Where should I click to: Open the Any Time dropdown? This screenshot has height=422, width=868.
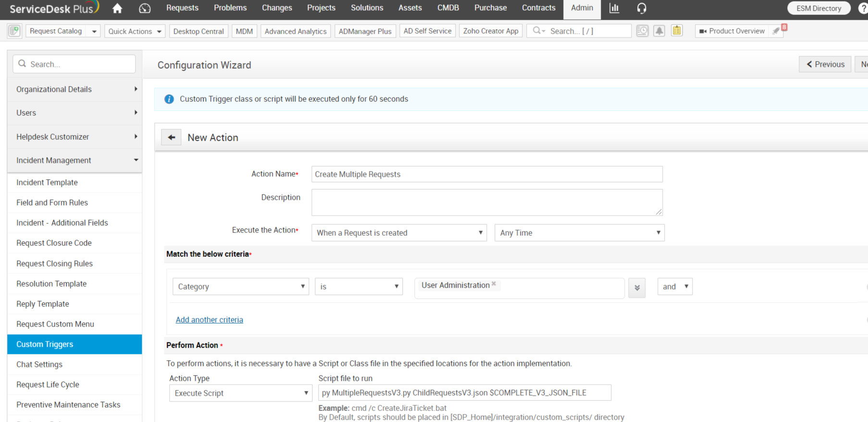click(x=579, y=233)
